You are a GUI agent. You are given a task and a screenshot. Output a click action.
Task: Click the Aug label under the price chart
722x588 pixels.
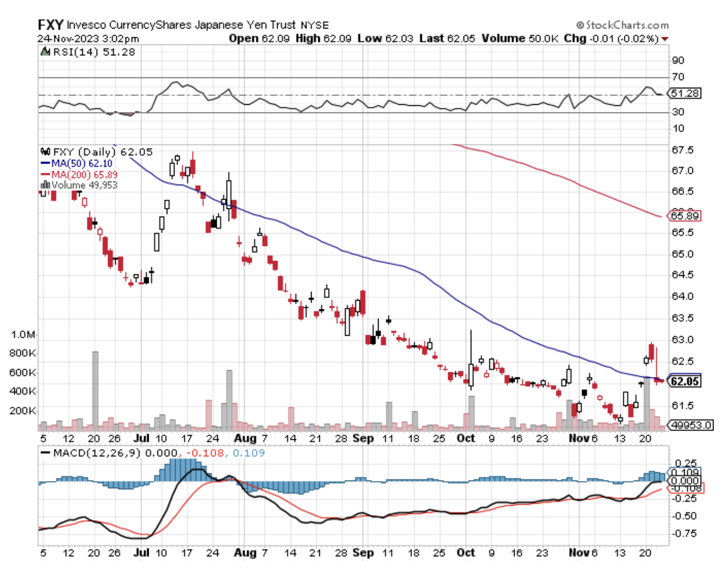245,438
